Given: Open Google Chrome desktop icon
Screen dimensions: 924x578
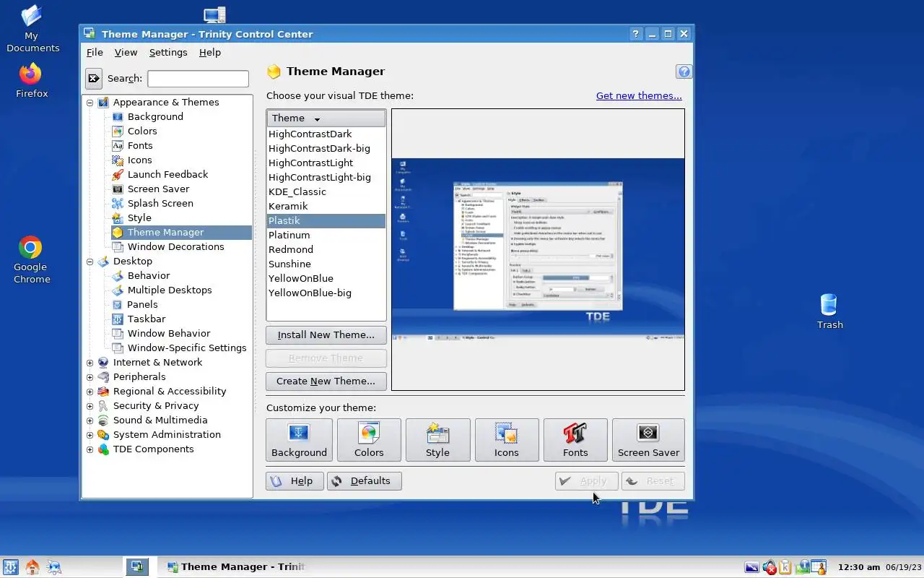Looking at the screenshot, I should (x=31, y=259).
